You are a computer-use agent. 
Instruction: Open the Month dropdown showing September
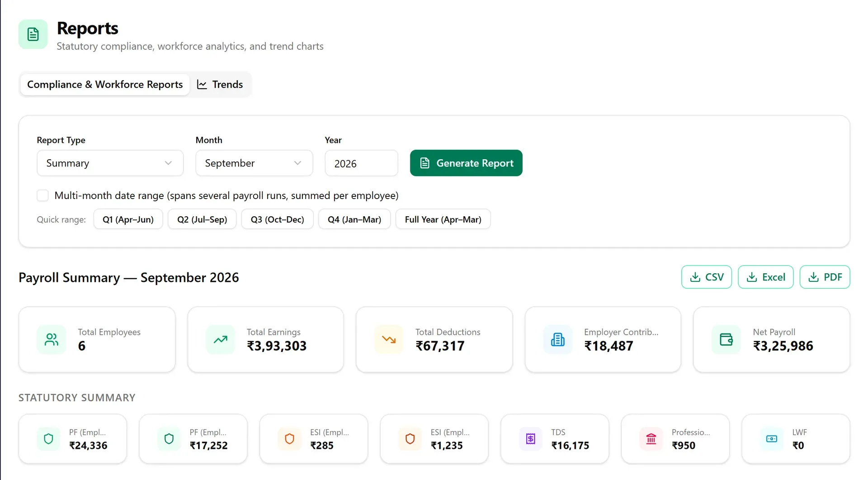[x=254, y=163]
